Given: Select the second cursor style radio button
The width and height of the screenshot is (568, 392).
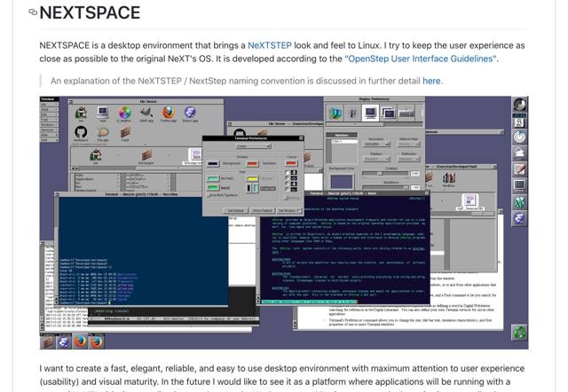Looking at the screenshot, I should pyautogui.click(x=288, y=176).
